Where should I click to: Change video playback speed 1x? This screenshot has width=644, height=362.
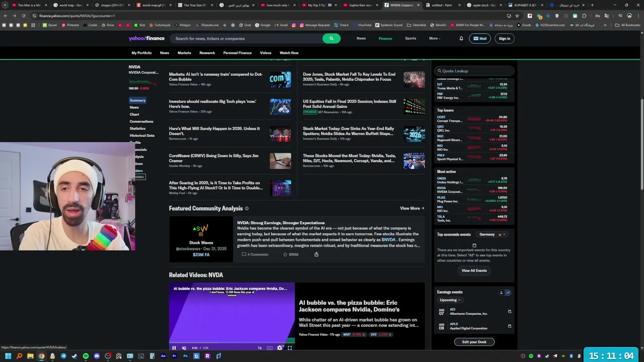click(260, 348)
